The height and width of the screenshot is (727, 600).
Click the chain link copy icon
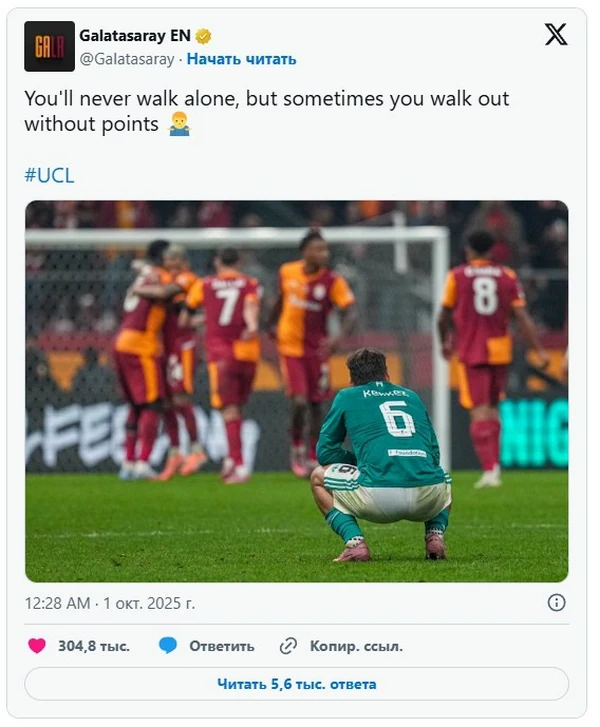(x=289, y=646)
